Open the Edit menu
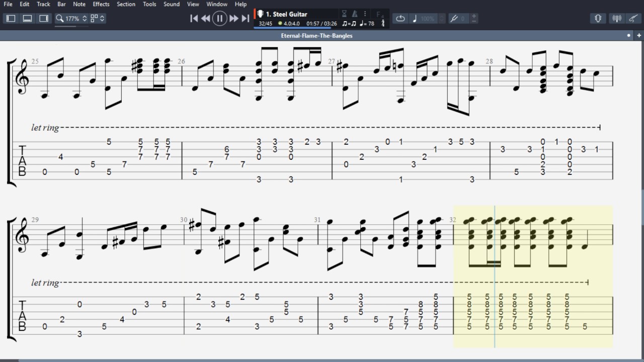The image size is (644, 362). point(24,4)
